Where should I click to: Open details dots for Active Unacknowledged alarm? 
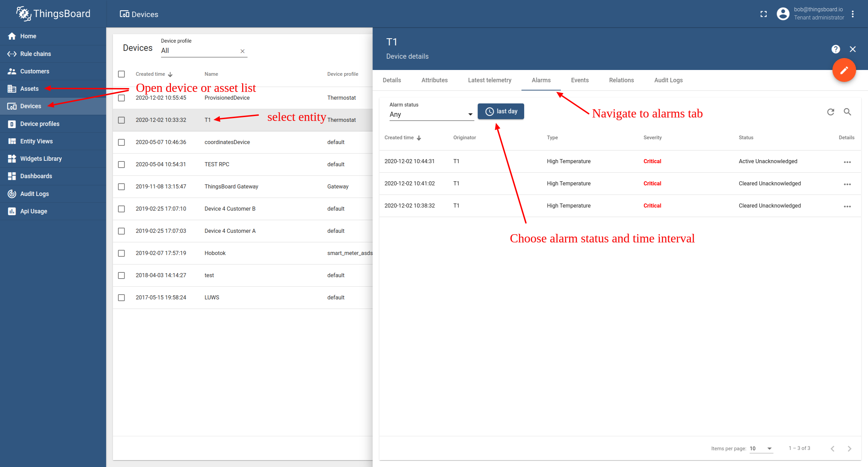point(847,162)
